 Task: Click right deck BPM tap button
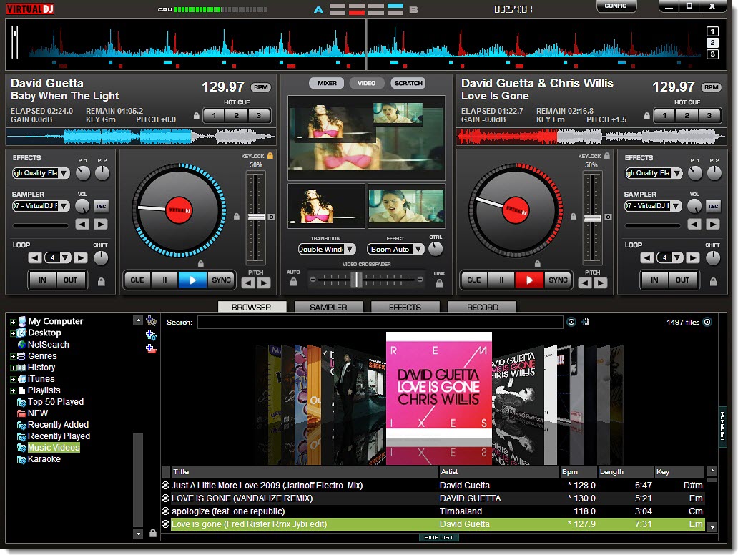click(712, 87)
